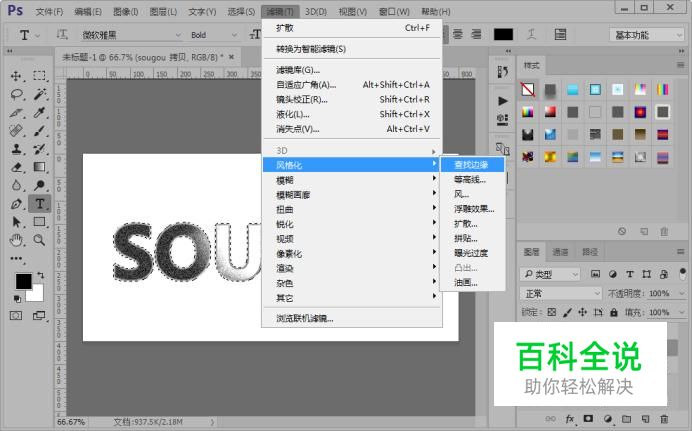Image resolution: width=692 pixels, height=431 pixels.
Task: Toggle text orientation in options bar
Action: tap(62, 34)
